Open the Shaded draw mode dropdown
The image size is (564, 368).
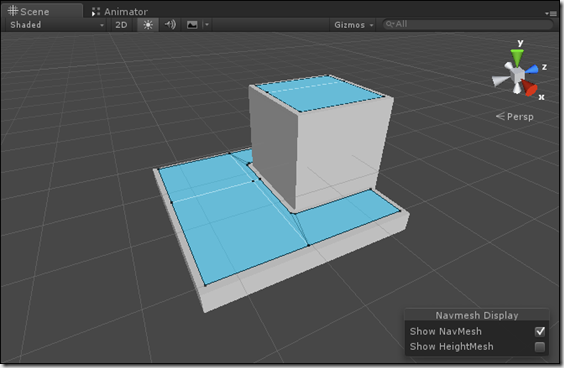point(56,25)
